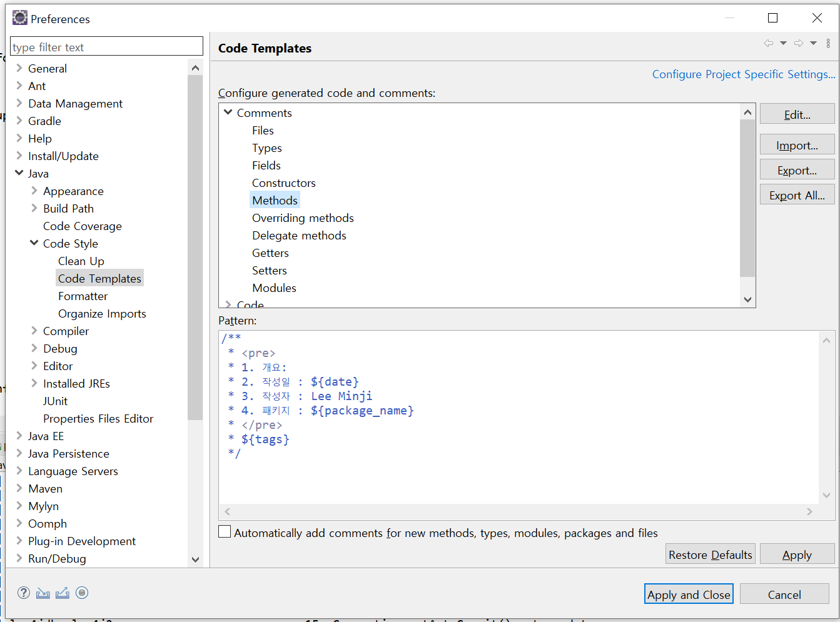
Task: Click inside the Pattern text area
Action: click(x=519, y=417)
